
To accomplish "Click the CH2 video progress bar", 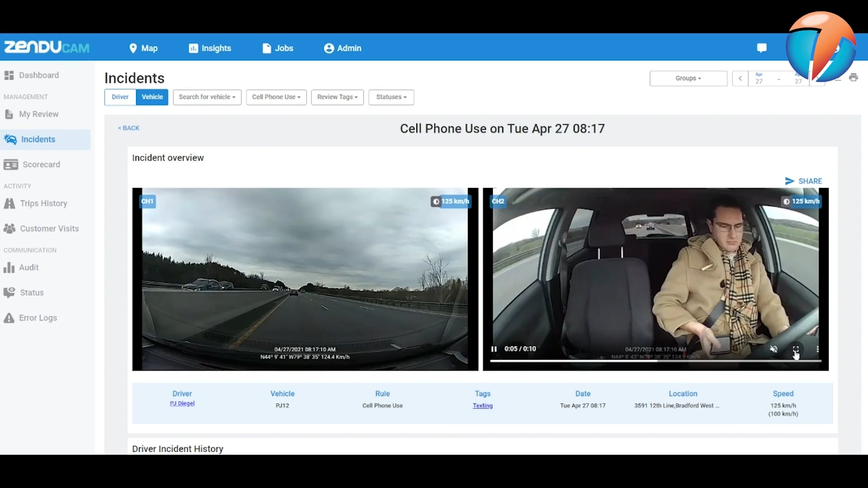I will point(656,361).
